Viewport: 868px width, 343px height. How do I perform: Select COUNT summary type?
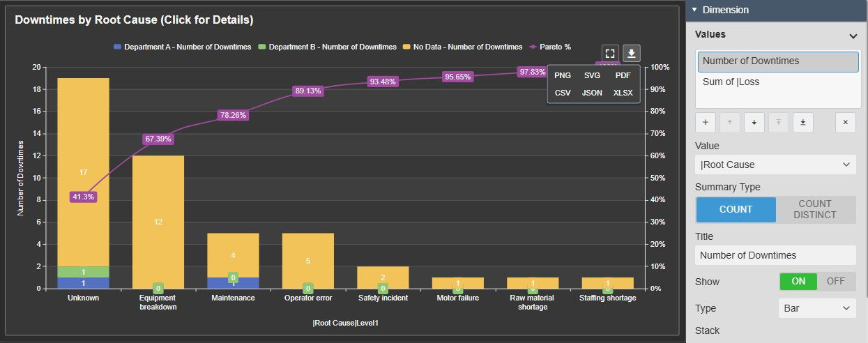pos(736,209)
